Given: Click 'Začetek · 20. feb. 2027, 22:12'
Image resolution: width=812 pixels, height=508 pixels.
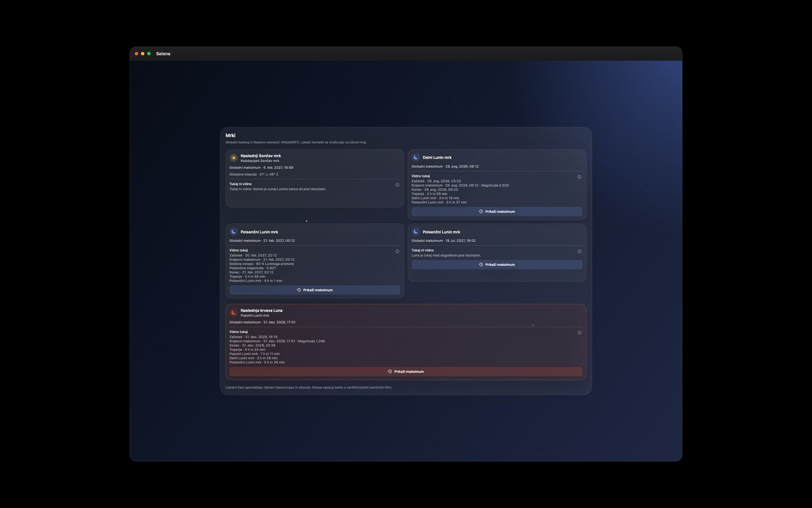Looking at the screenshot, I should (253, 256).
